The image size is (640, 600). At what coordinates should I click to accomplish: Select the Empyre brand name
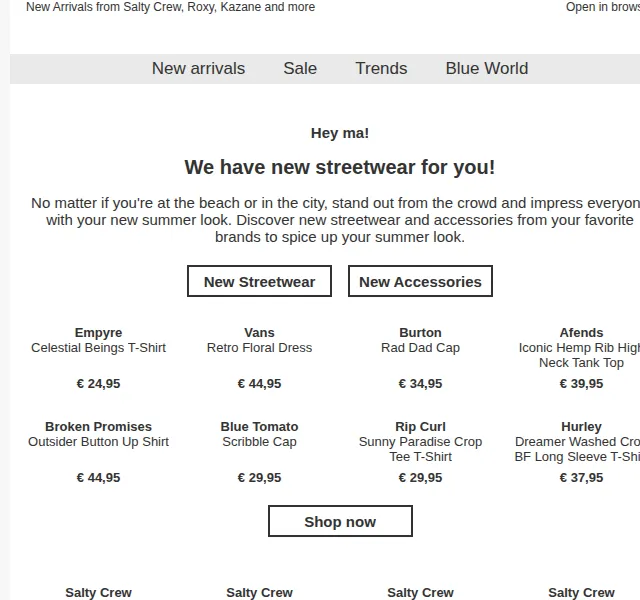click(98, 333)
